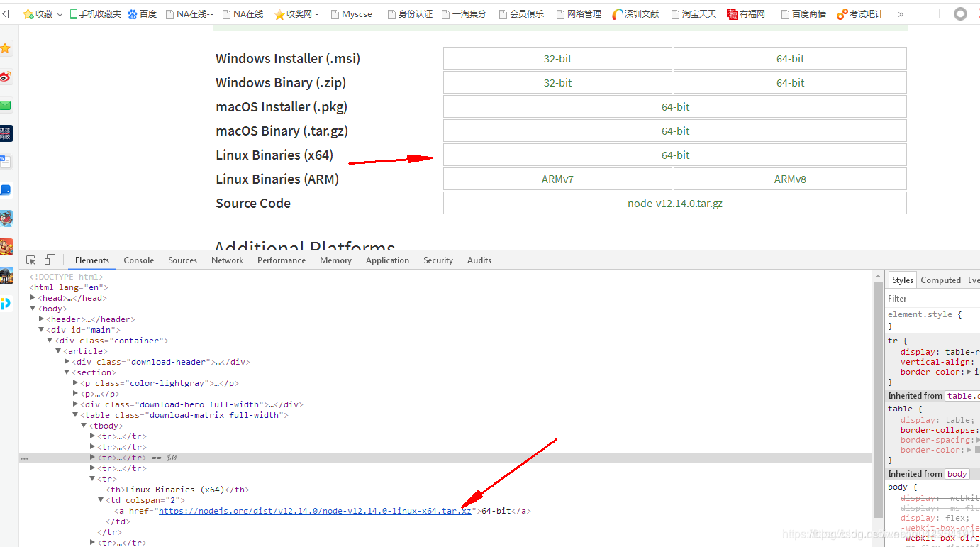Click the gray circle icon at top right
Image resolution: width=980 pixels, height=547 pixels.
pos(960,13)
